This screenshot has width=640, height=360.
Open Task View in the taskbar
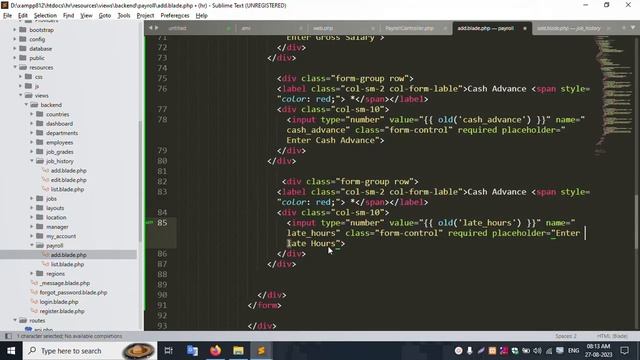point(168,351)
